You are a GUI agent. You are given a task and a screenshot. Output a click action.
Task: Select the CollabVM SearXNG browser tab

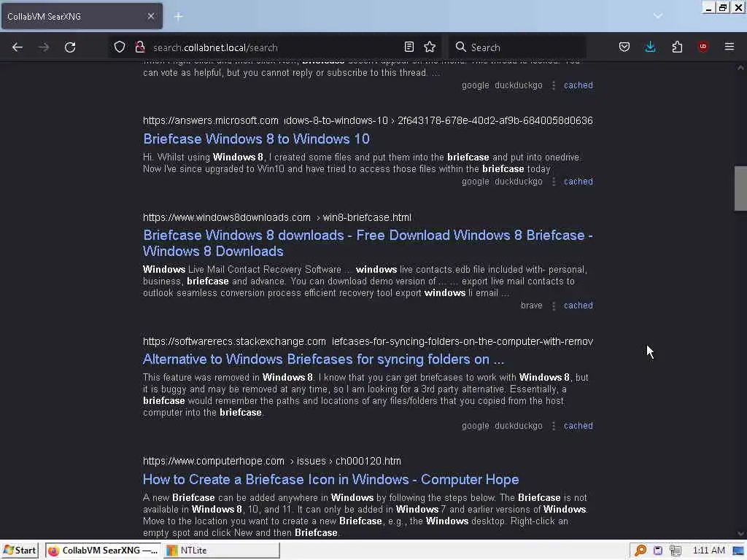82,16
